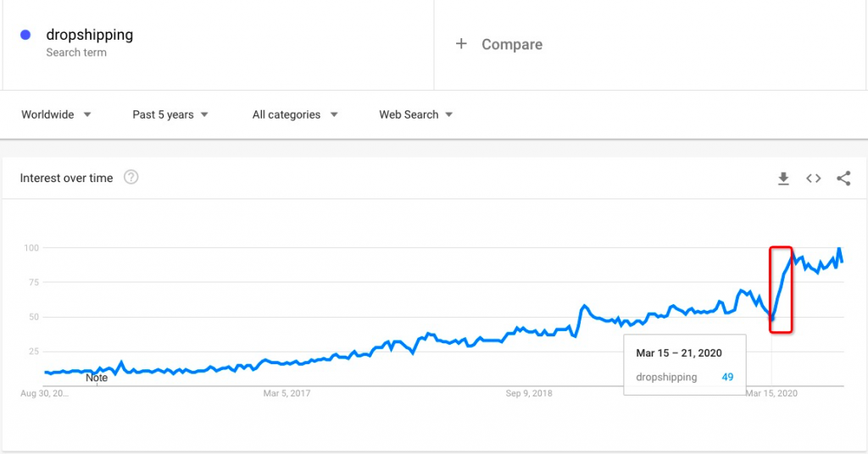Click the chart peak near 100
868x454 pixels.
(x=840, y=249)
